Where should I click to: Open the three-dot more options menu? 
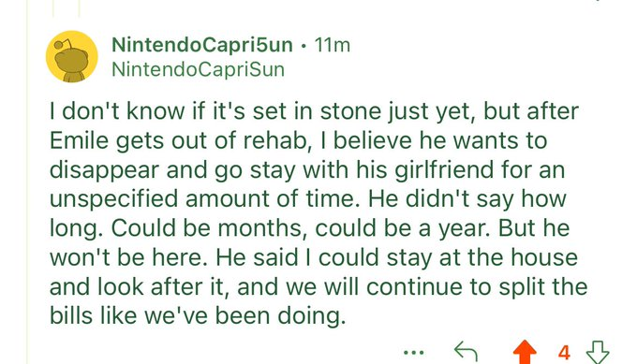pyautogui.click(x=414, y=353)
